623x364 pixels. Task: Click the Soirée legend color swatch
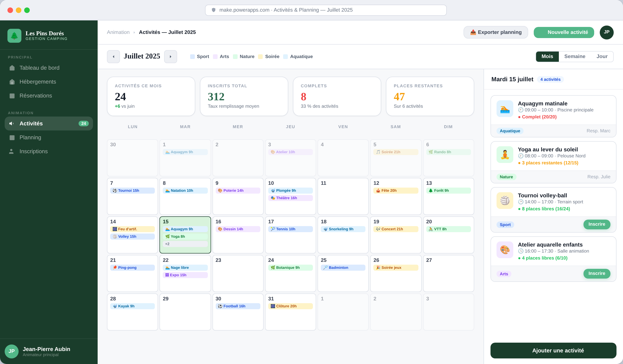coord(260,57)
